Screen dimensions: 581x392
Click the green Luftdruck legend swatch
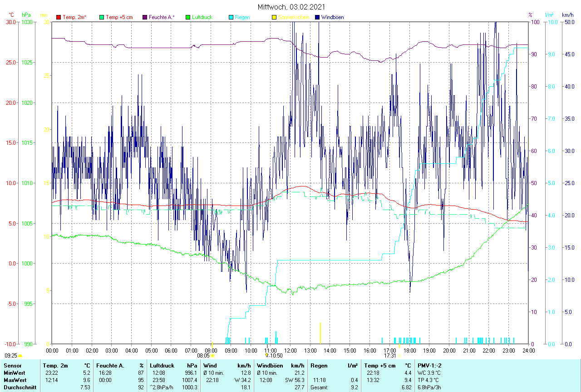tap(188, 17)
